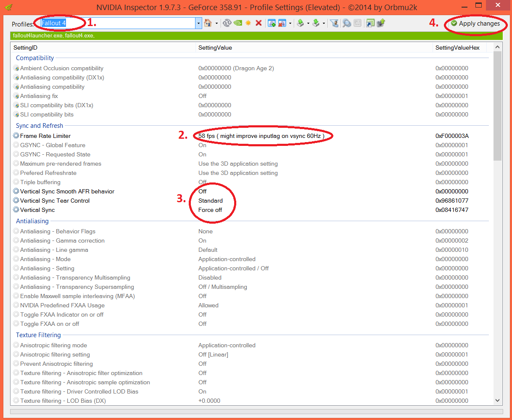Screen dimensions: 512x420
Task: Select the hex value '0x96861077'
Action: pyautogui.click(x=452, y=201)
